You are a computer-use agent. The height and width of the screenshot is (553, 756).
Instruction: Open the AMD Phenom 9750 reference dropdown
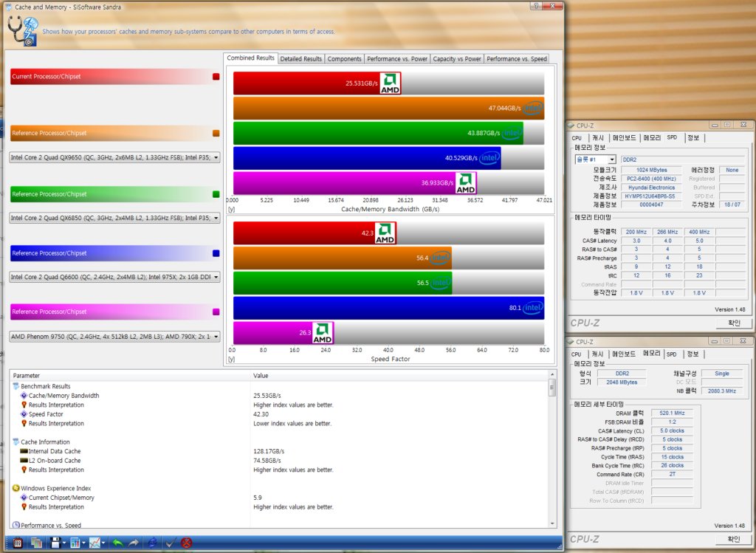tap(114, 337)
